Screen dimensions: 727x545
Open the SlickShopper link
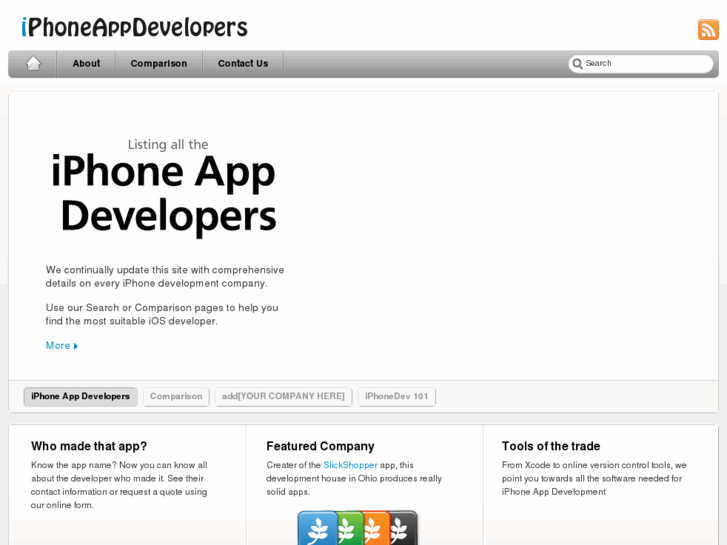click(351, 465)
